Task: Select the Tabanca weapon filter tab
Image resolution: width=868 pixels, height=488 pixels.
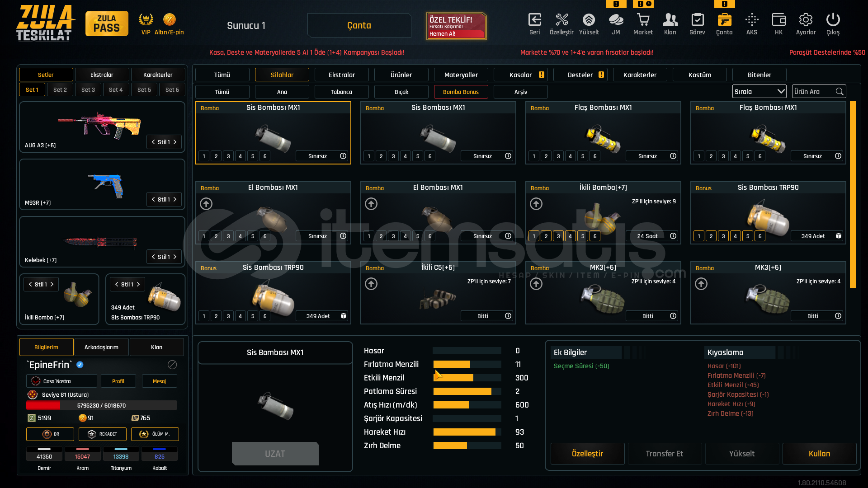Action: (x=341, y=92)
